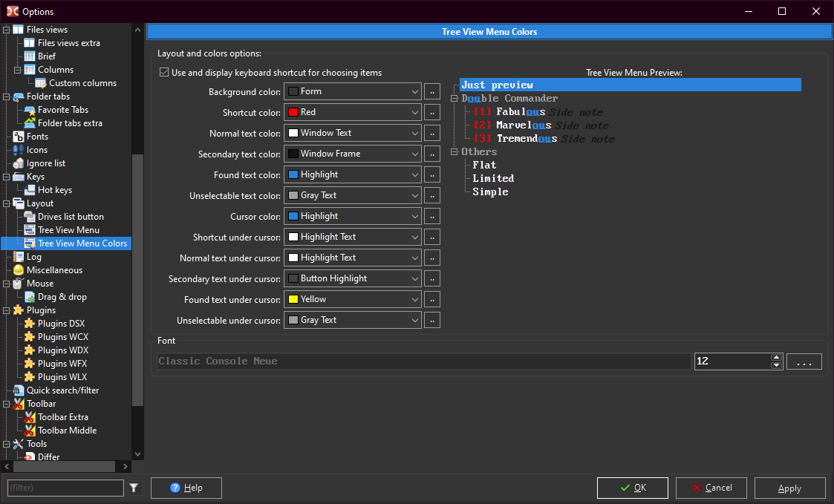This screenshot has height=504, width=834.
Task: Collapse the Double Commander preview node
Action: click(x=455, y=99)
